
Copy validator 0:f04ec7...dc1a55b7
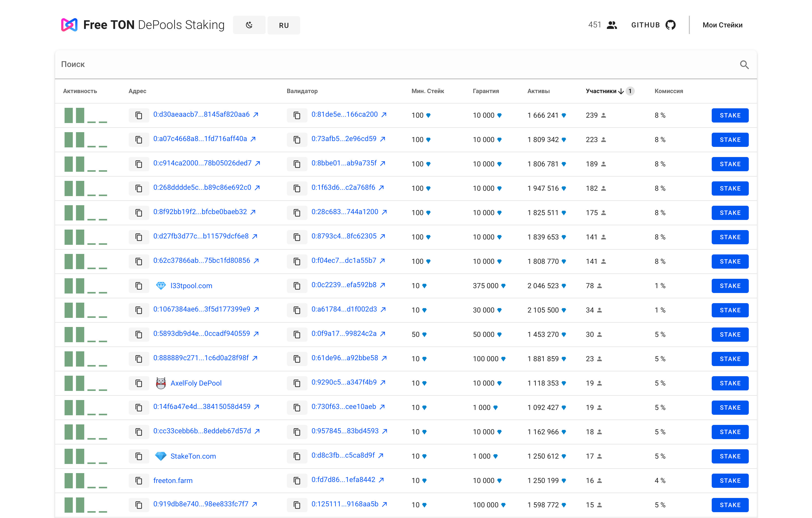tap(297, 262)
